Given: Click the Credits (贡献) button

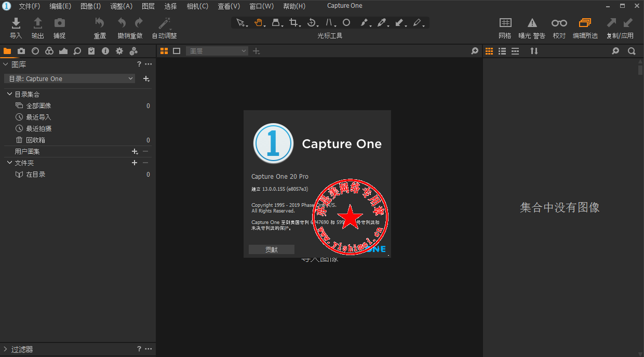Looking at the screenshot, I should [272, 249].
